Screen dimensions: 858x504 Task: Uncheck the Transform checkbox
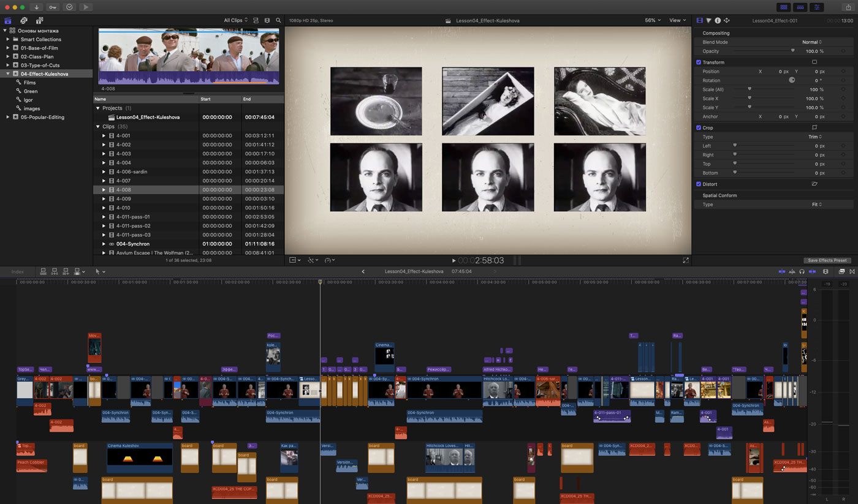(x=699, y=62)
